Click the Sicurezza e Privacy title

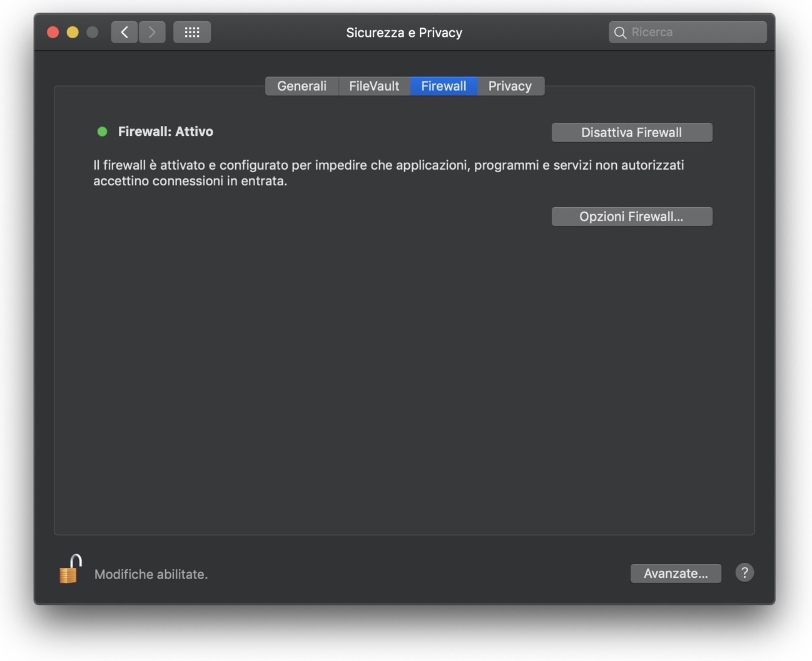coord(404,32)
